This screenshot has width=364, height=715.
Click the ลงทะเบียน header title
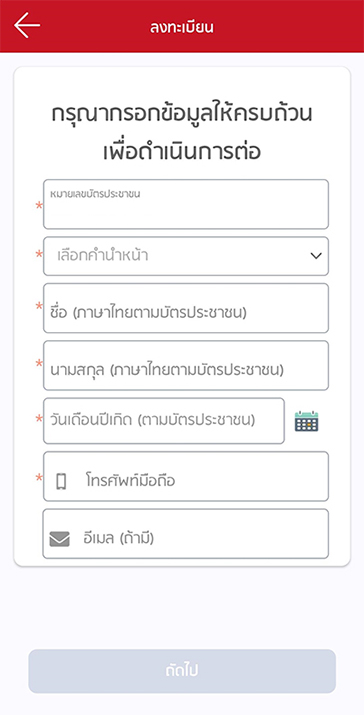182,27
